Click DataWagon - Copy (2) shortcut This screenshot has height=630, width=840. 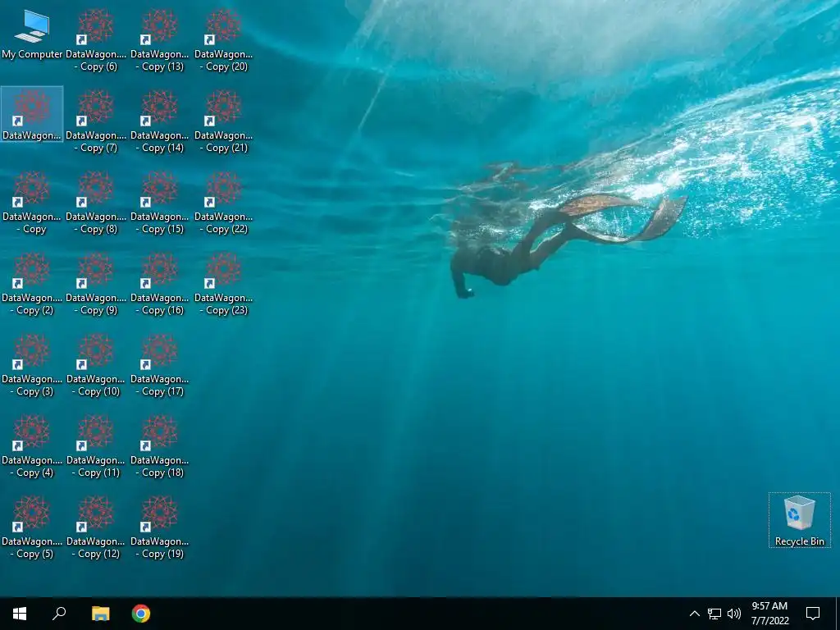pos(32,285)
